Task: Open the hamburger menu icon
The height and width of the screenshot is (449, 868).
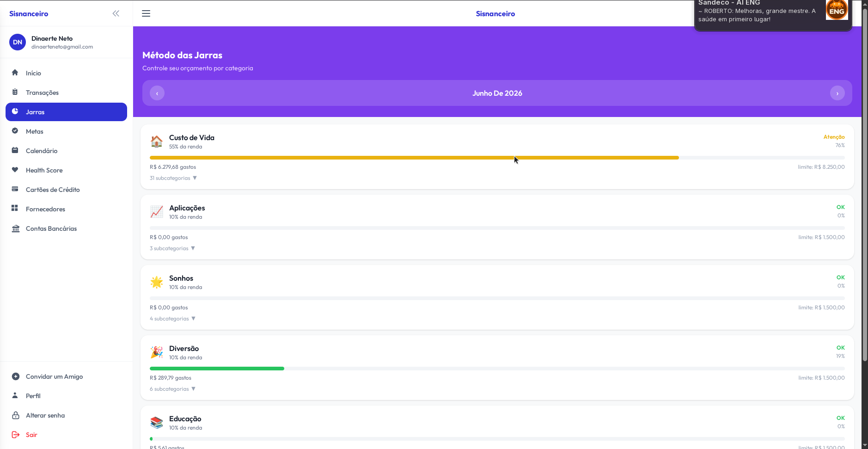Action: pos(146,13)
